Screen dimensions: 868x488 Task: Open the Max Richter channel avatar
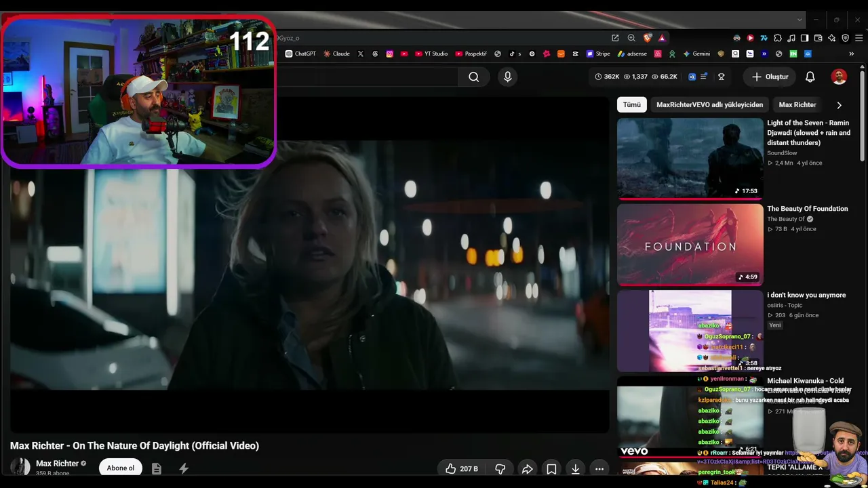(x=20, y=467)
